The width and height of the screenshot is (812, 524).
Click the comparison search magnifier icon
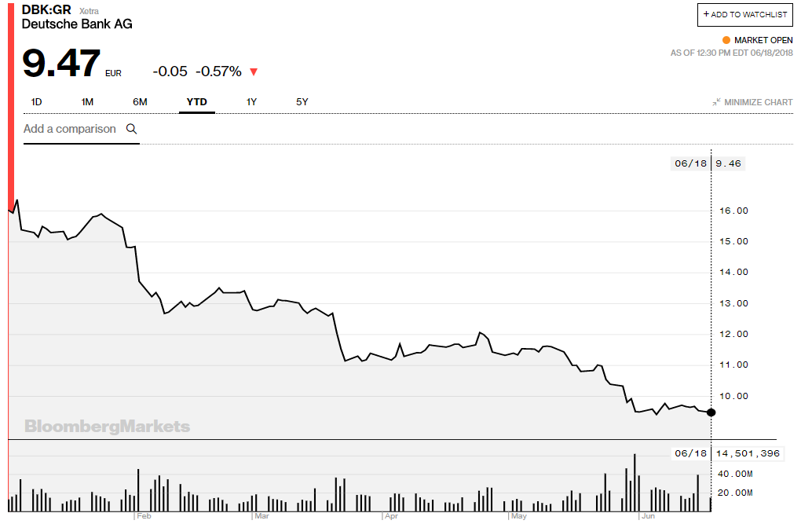(x=132, y=129)
